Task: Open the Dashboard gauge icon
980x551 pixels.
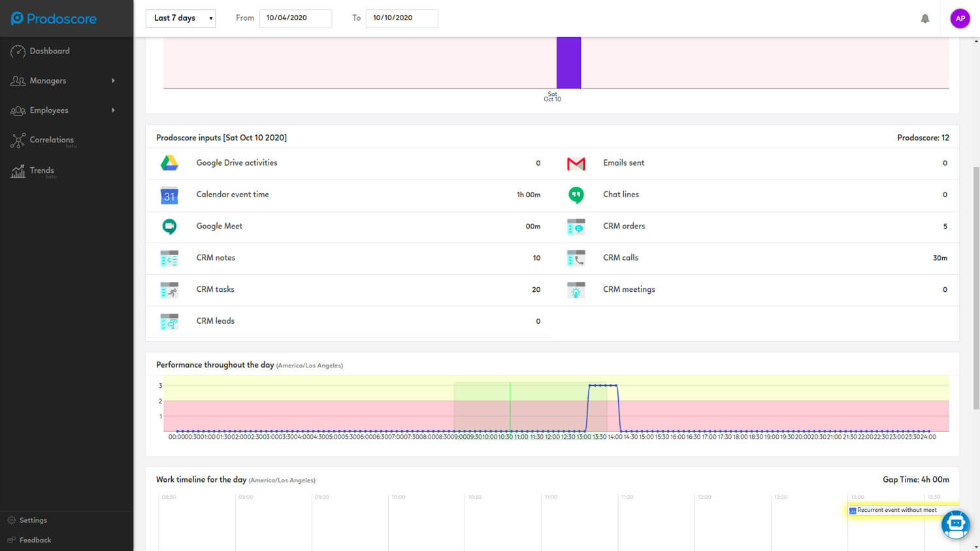Action: tap(18, 51)
